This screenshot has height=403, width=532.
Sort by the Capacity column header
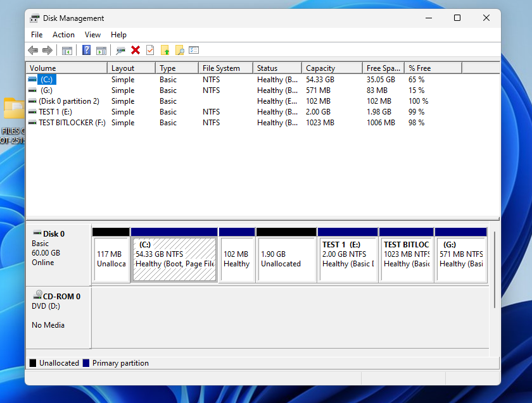332,68
